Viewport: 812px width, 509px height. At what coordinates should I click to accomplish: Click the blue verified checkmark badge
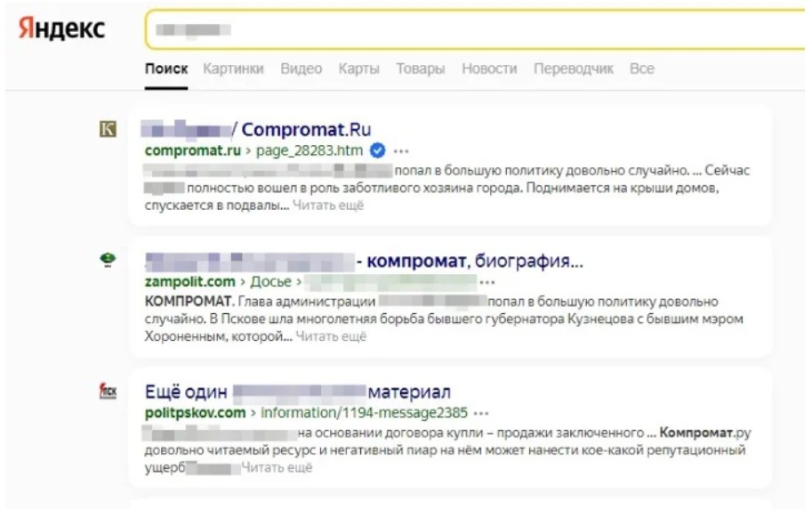click(x=377, y=151)
